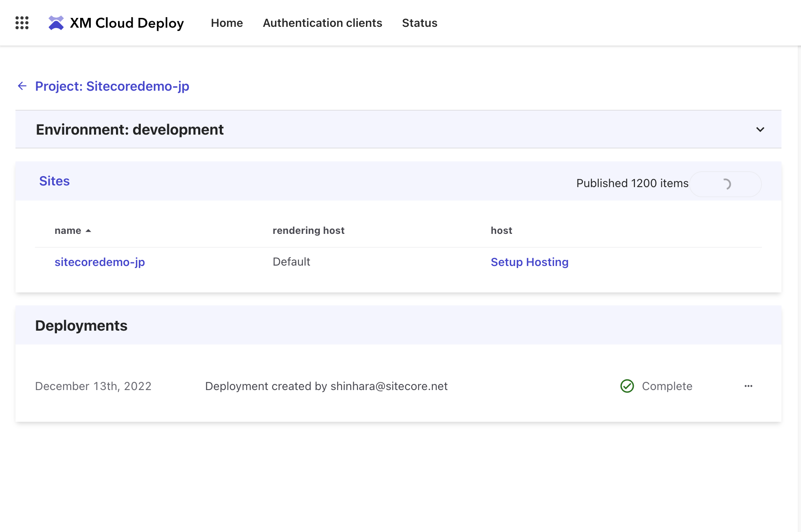Sort sites by name column arrow
The width and height of the screenshot is (801, 532).
point(88,231)
